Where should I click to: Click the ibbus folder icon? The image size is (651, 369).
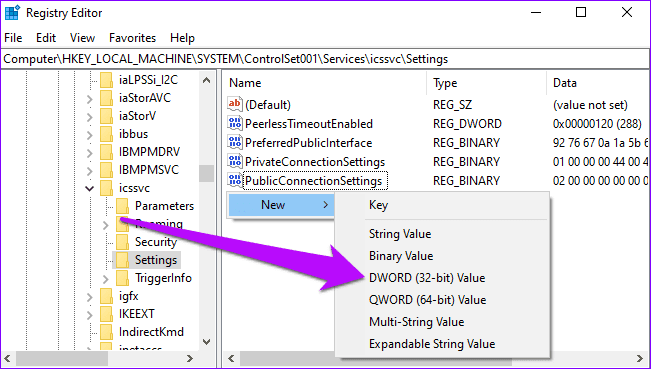[106, 134]
